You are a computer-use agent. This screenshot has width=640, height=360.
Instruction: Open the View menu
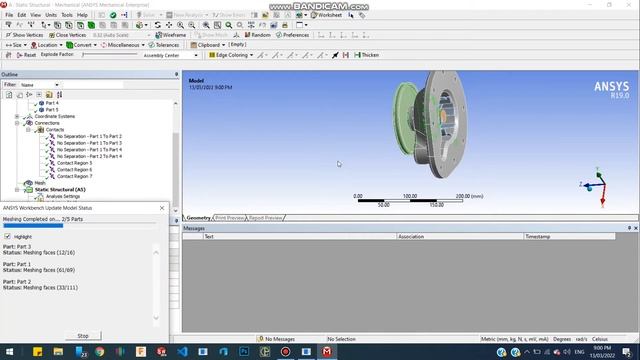pyautogui.click(x=36, y=15)
